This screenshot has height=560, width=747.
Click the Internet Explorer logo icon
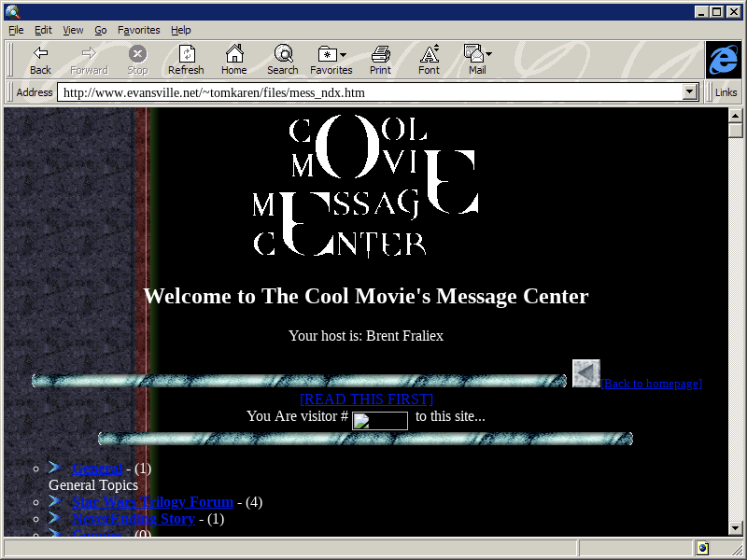click(x=723, y=60)
